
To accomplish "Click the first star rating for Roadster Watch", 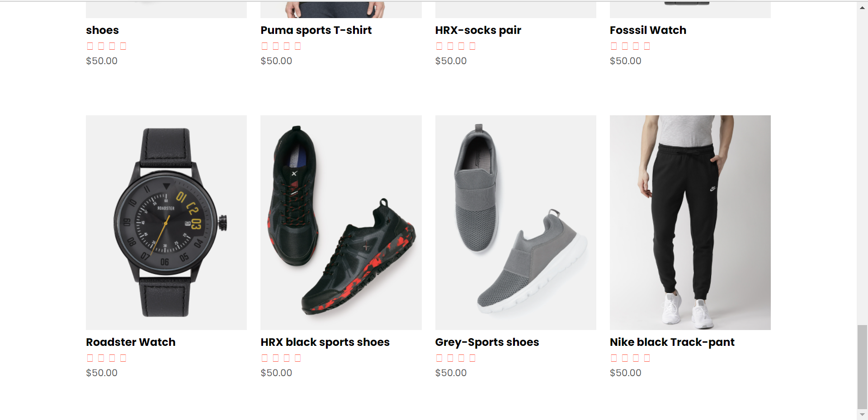I will pos(90,358).
